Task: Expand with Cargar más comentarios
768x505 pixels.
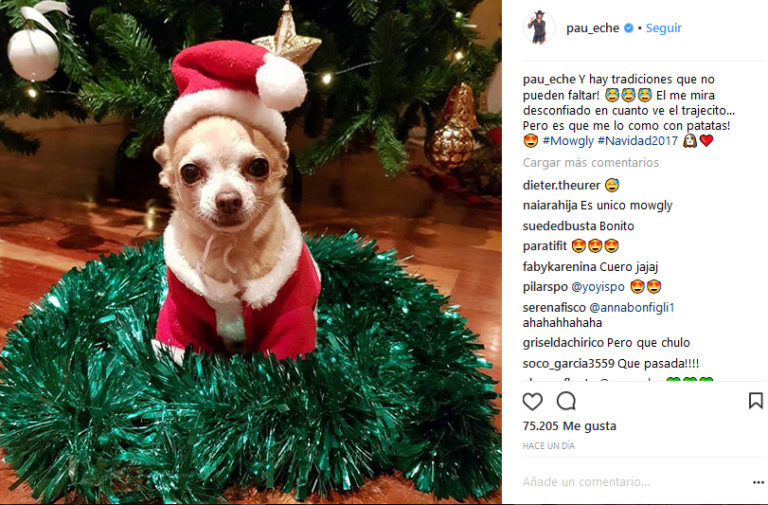Action: coord(591,163)
